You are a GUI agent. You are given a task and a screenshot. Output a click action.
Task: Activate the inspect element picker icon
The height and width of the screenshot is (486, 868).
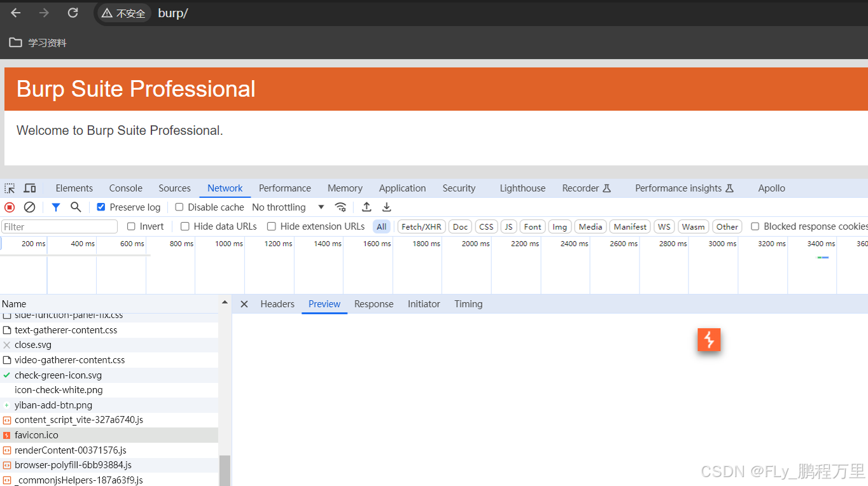click(10, 188)
